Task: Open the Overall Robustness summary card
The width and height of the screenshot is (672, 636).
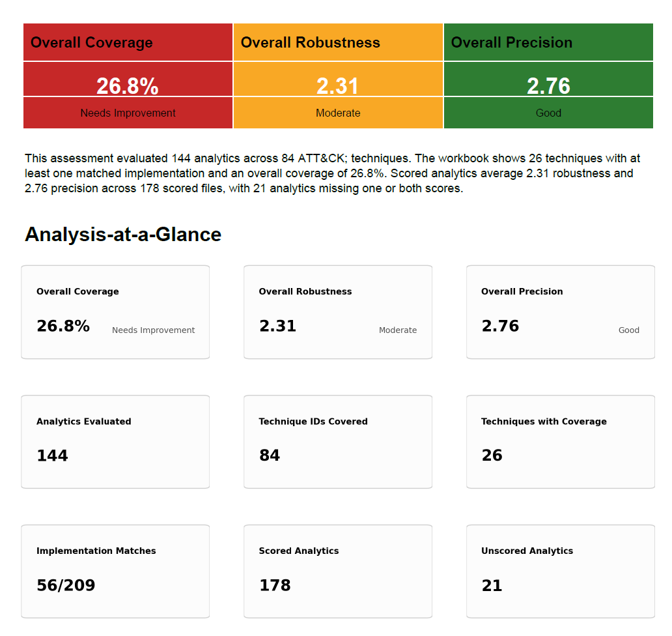Action: 338,311
